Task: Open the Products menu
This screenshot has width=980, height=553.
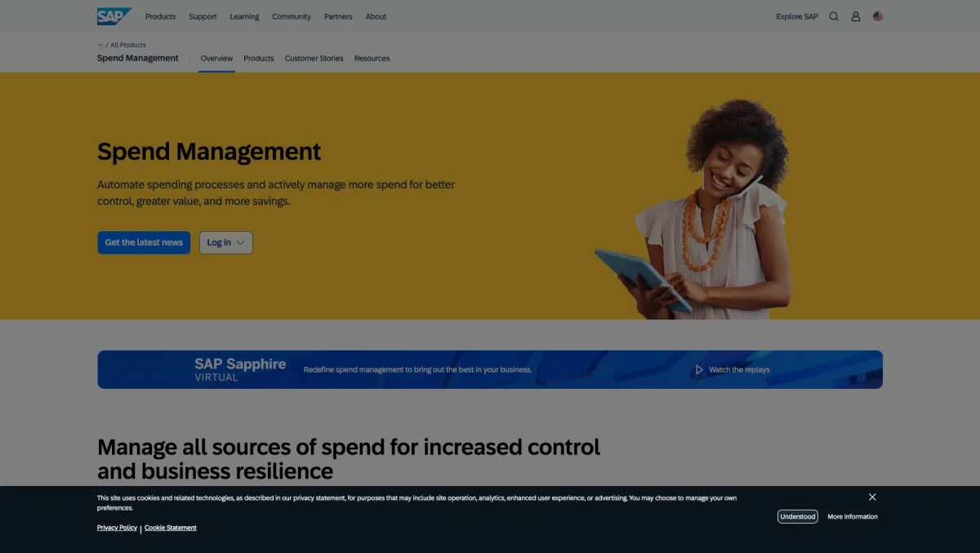Action: (160, 16)
